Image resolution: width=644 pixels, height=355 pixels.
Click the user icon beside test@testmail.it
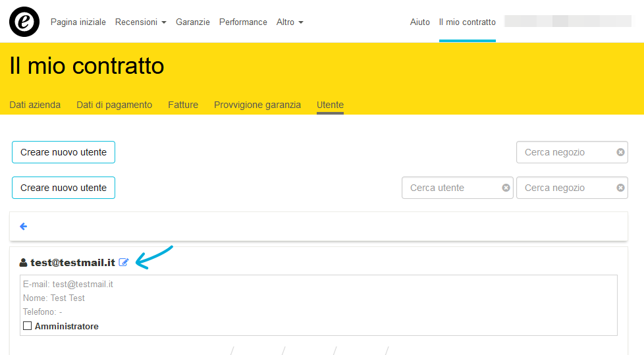[x=24, y=263]
